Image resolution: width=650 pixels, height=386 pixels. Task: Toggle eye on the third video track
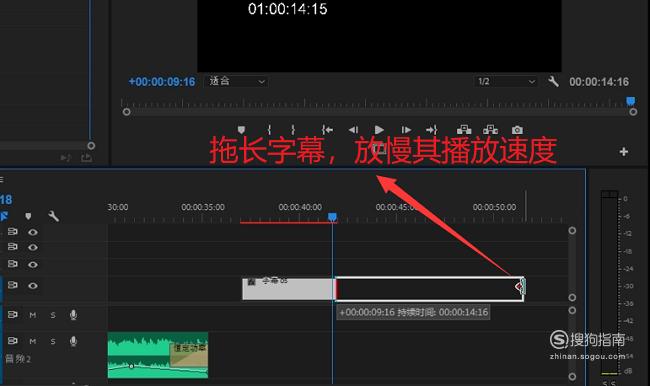click(x=33, y=265)
